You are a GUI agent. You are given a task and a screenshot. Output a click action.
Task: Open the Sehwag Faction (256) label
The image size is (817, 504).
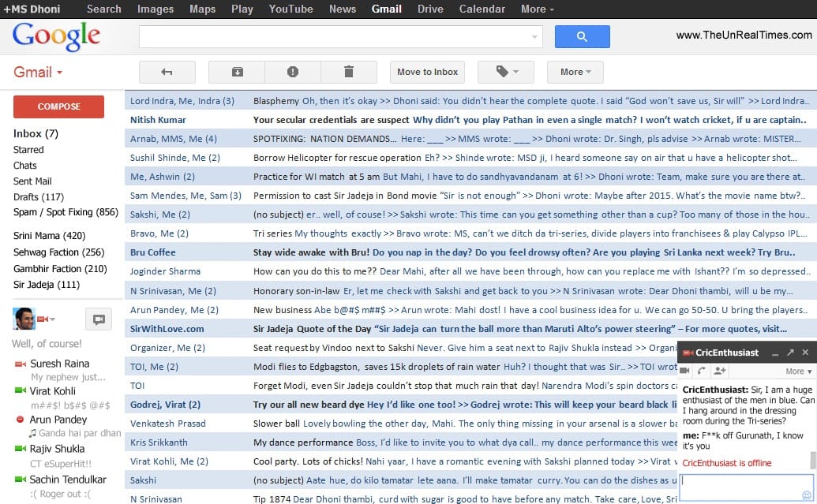click(58, 252)
